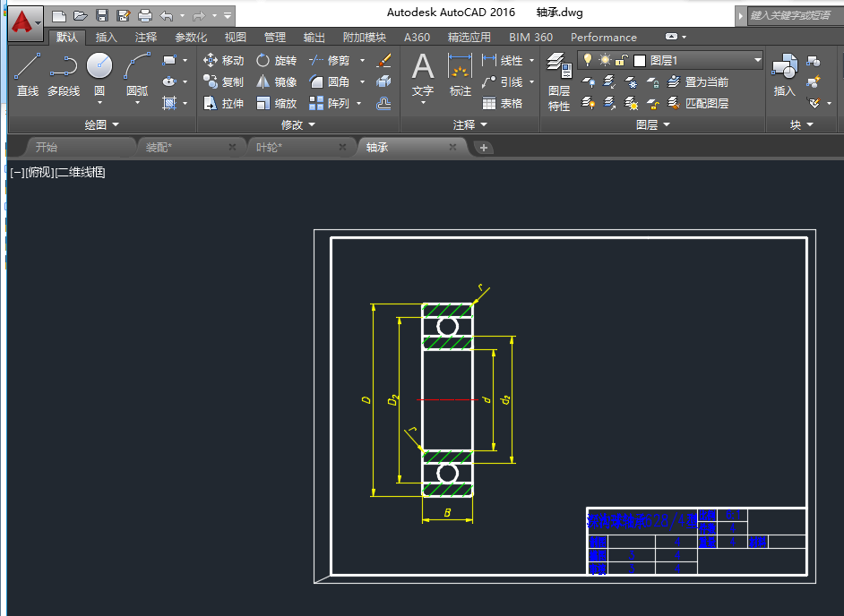844x616 pixels.
Task: Click the Undo arrow icon
Action: coord(167,15)
